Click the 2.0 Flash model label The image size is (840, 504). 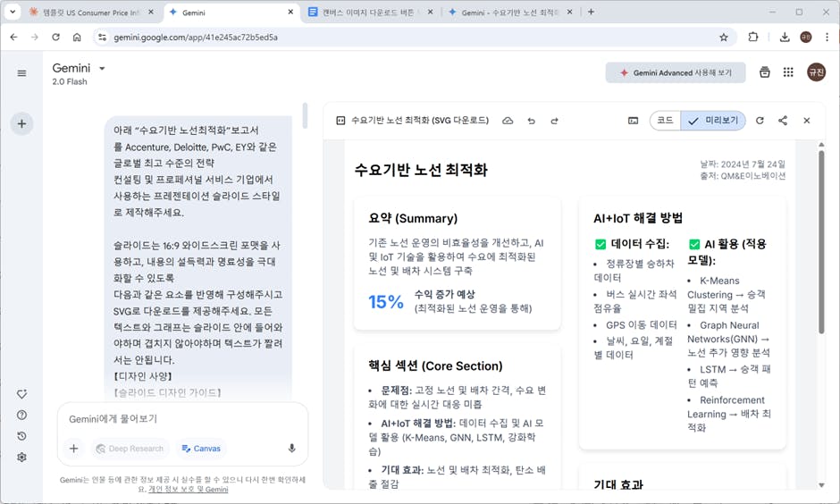coord(70,81)
